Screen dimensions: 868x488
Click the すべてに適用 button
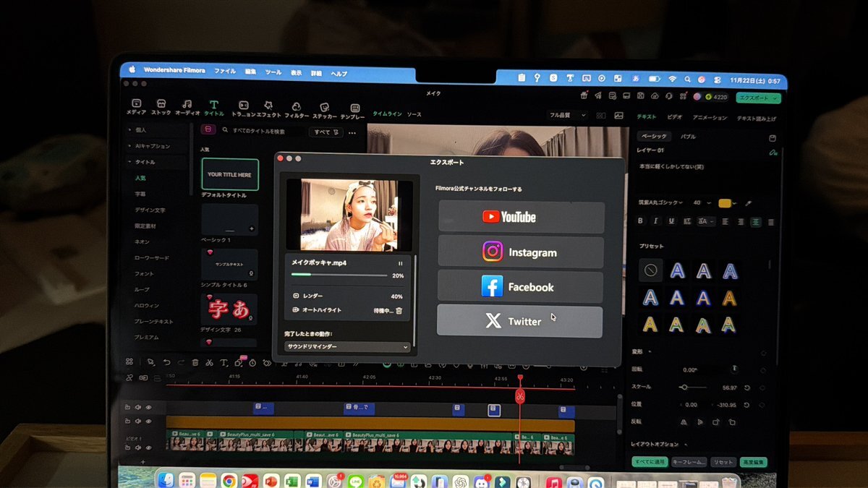click(x=650, y=462)
